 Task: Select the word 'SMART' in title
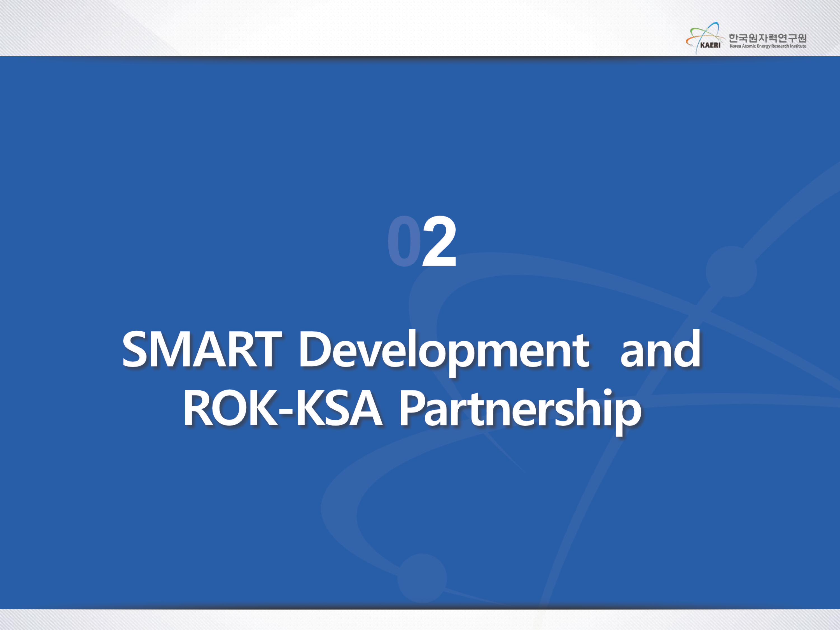(x=202, y=349)
